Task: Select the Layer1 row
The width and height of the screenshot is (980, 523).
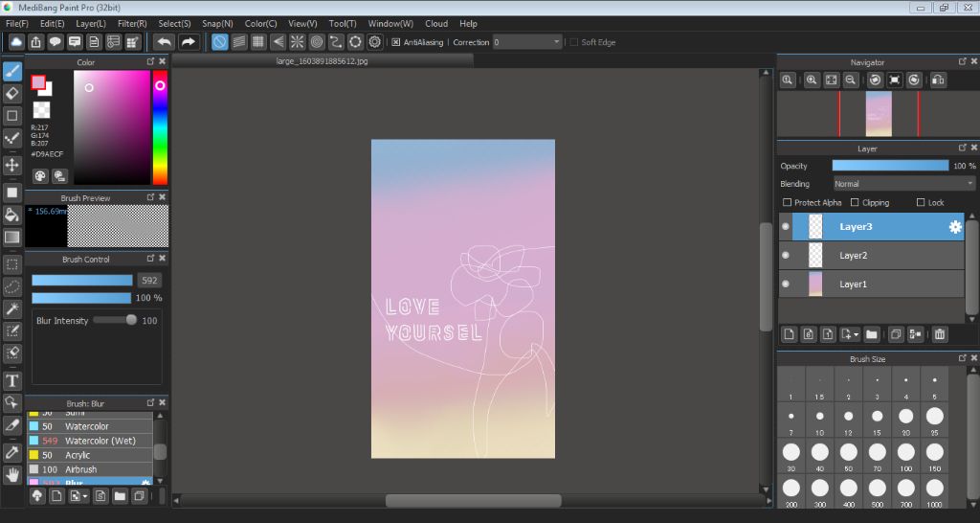Action: pos(871,284)
